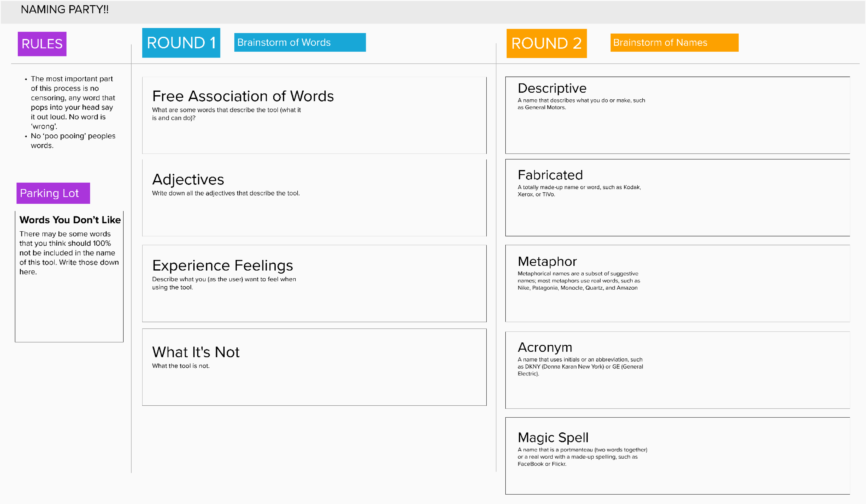The width and height of the screenshot is (866, 504).
Task: Click the Brainstorm of Words banner
Action: tap(300, 43)
